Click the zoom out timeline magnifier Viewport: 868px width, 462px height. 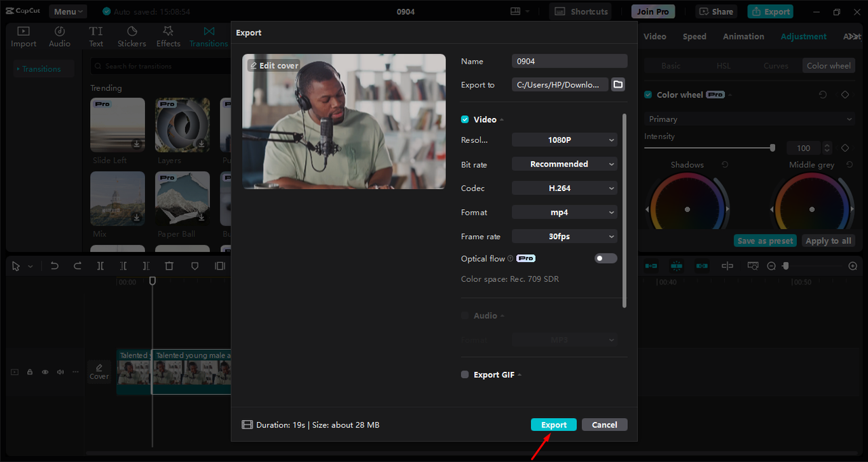771,266
